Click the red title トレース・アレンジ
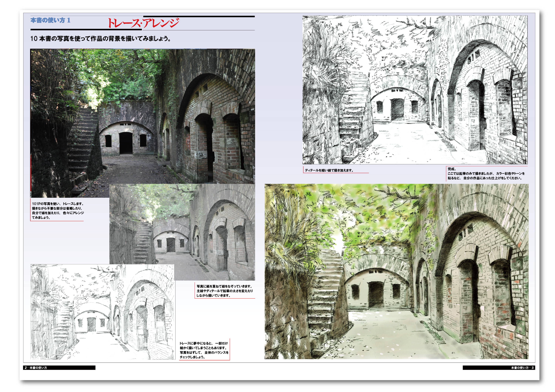 point(143,23)
